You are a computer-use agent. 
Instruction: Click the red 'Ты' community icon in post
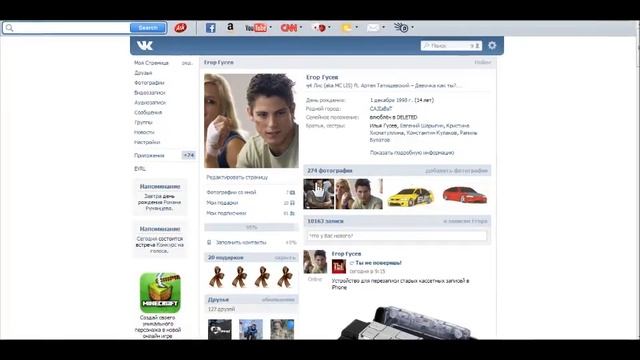(339, 267)
